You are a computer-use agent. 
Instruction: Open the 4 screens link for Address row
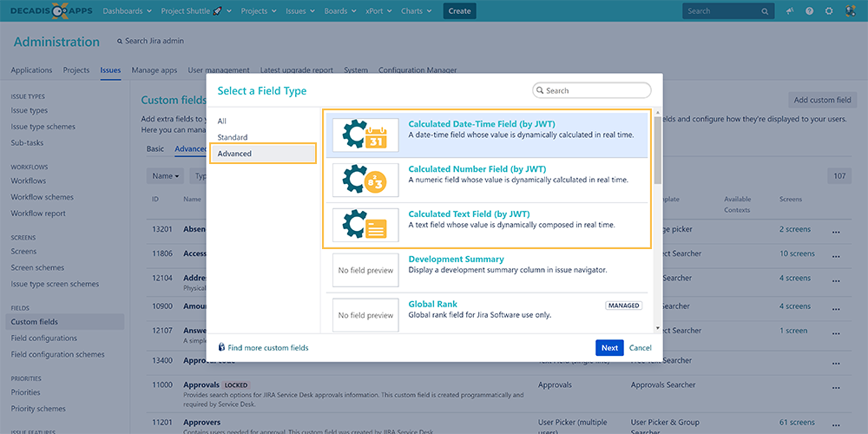(795, 278)
